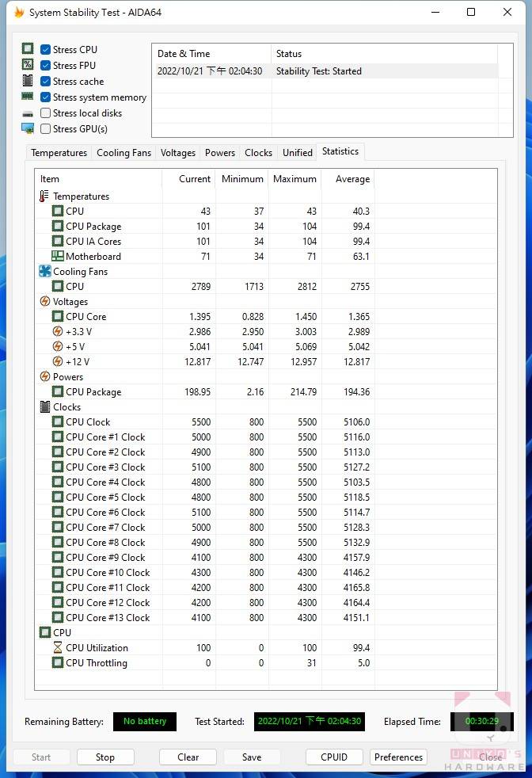Open the Powers tab

(x=220, y=153)
